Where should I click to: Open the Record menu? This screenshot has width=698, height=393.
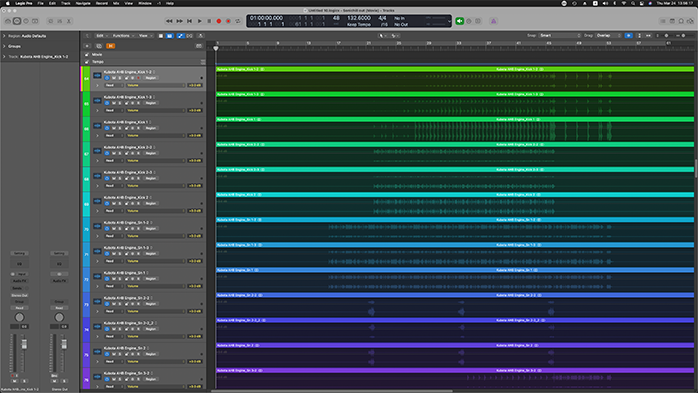tap(102, 3)
